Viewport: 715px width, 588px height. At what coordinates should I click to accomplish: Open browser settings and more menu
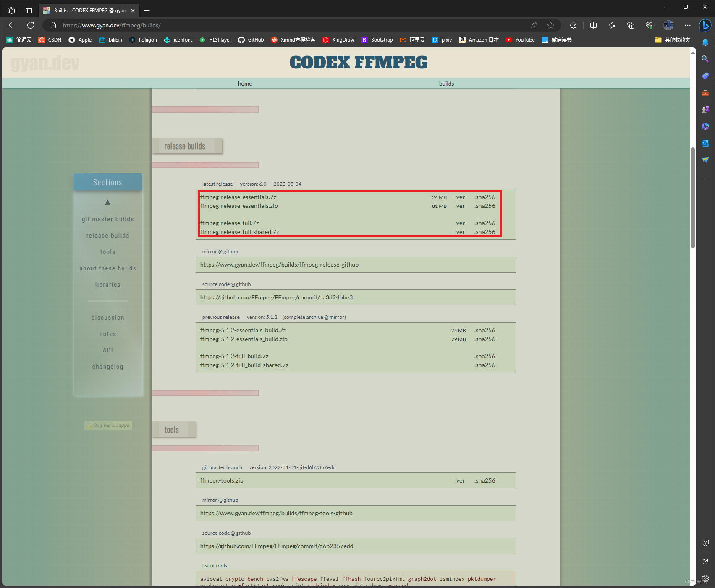click(687, 25)
